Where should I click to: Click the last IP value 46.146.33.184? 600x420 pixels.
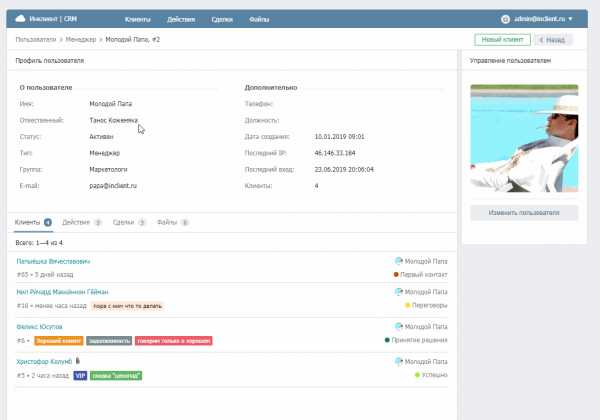(335, 153)
